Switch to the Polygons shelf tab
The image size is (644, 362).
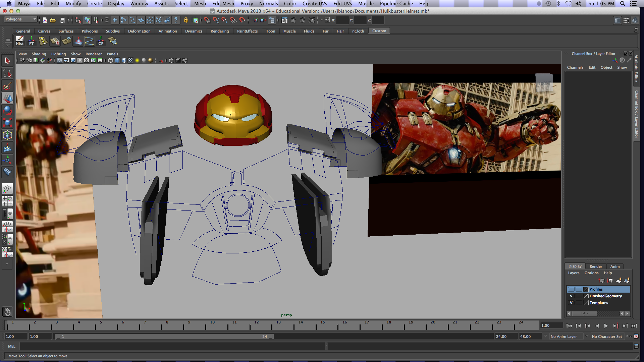pos(90,31)
